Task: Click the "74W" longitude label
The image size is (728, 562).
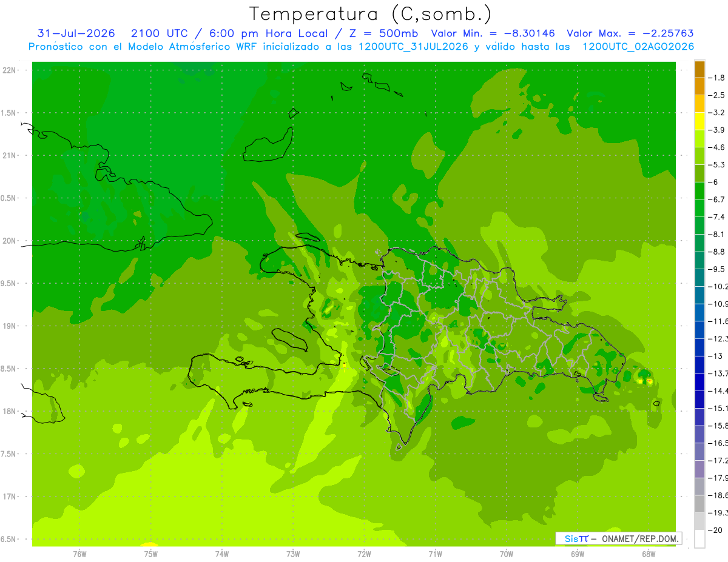Action: coord(222,554)
